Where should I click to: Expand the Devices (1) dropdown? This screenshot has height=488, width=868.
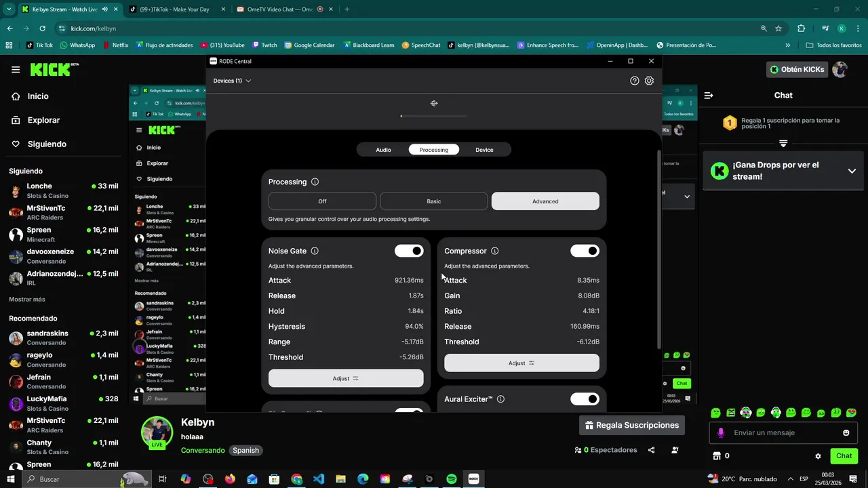pyautogui.click(x=232, y=81)
